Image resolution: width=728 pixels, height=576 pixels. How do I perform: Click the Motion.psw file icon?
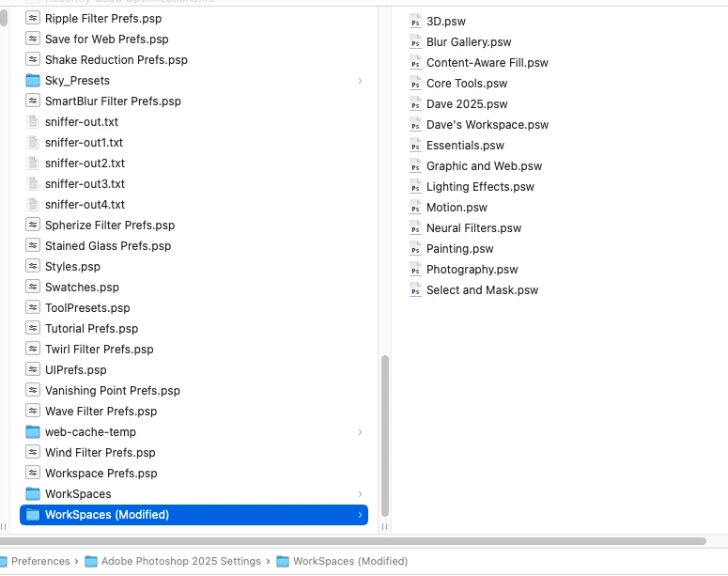[x=415, y=207]
